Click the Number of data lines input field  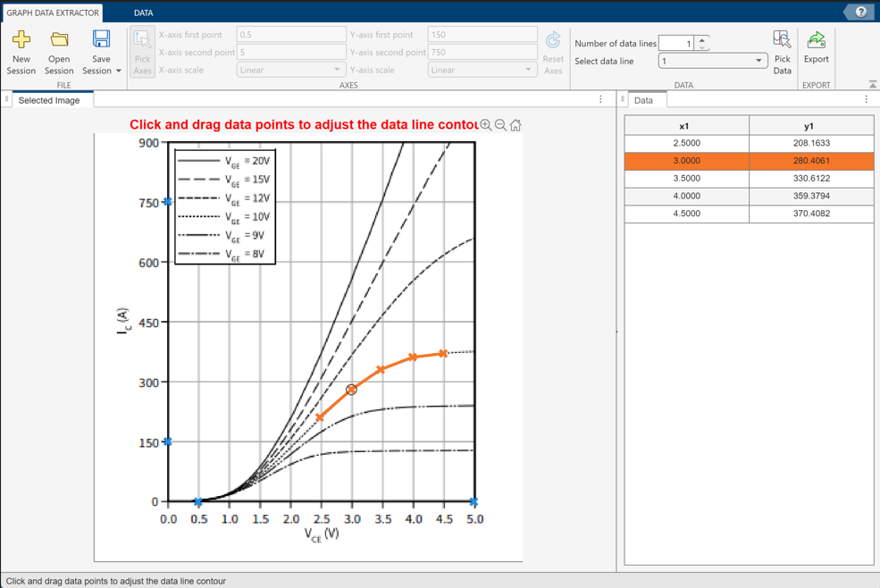point(677,43)
